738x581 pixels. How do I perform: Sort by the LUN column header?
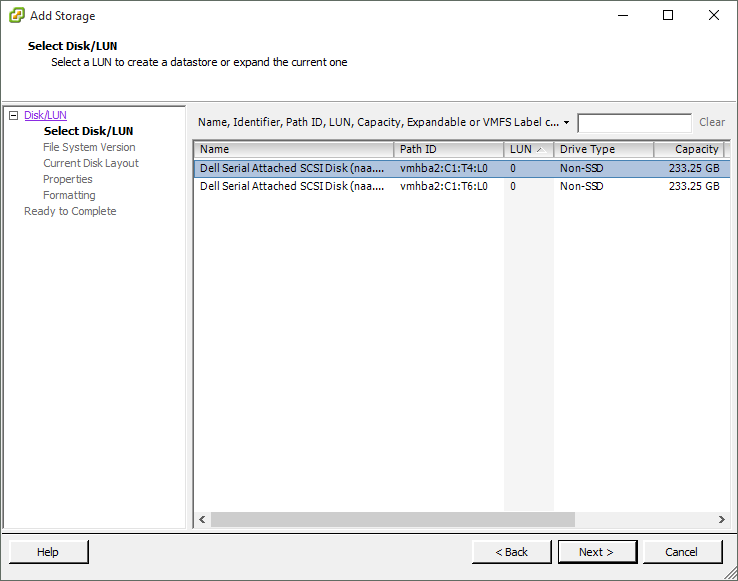(x=528, y=149)
